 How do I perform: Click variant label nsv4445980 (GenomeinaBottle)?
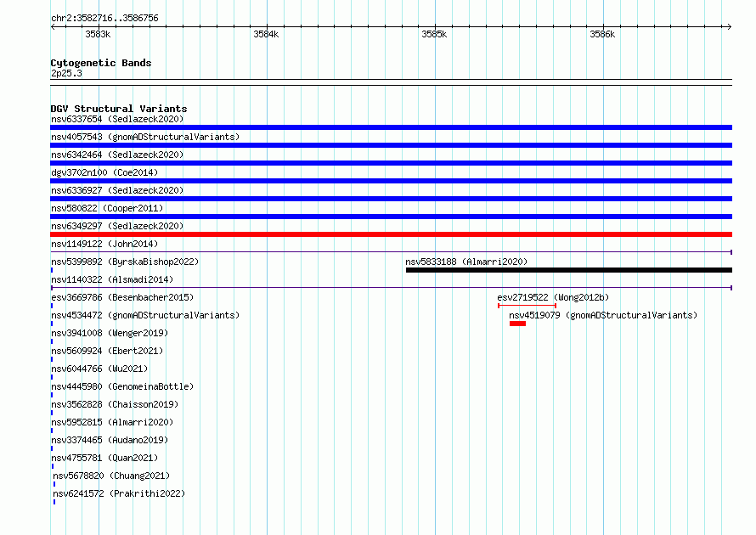[122, 386]
